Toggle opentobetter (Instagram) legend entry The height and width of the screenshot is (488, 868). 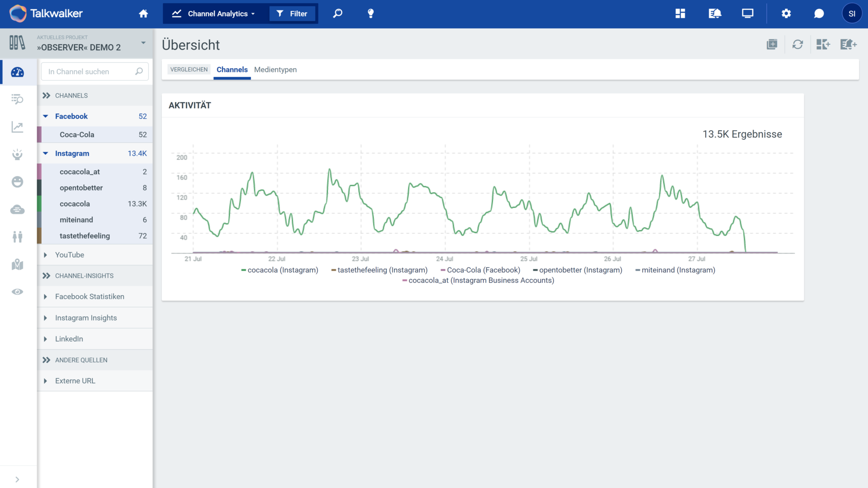click(x=578, y=270)
